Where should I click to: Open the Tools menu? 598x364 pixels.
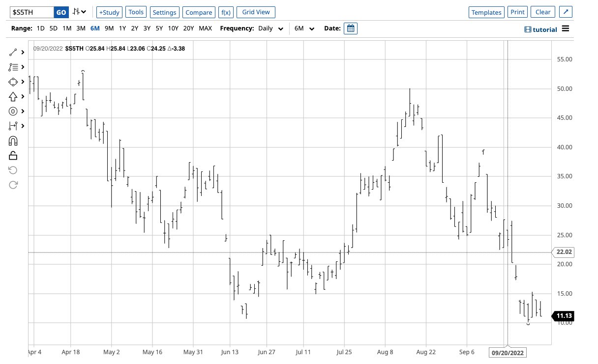point(136,12)
